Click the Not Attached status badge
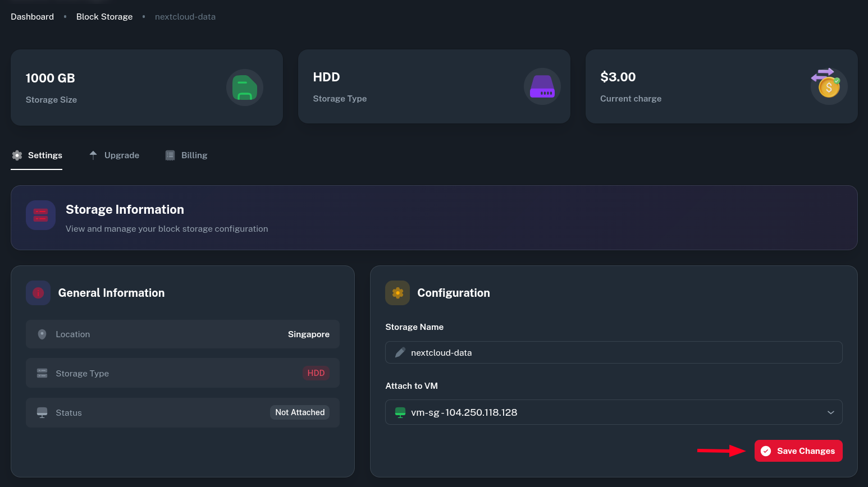This screenshot has width=868, height=487. point(300,412)
